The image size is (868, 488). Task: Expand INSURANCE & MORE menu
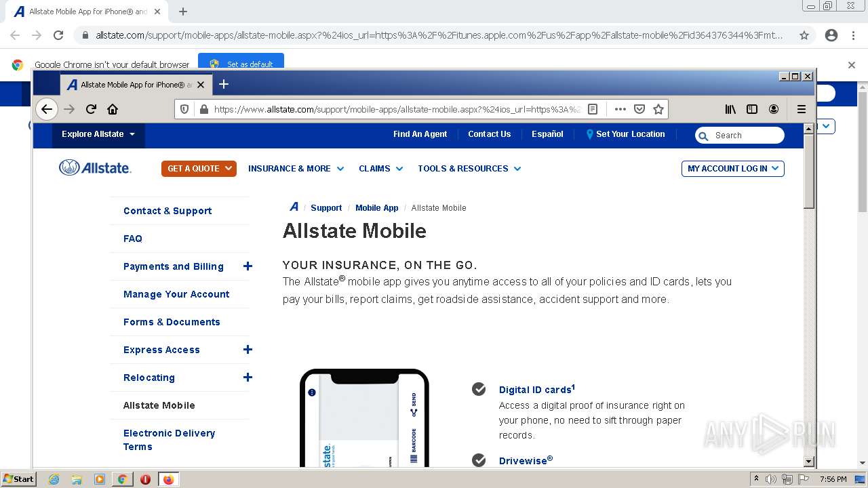coord(296,168)
